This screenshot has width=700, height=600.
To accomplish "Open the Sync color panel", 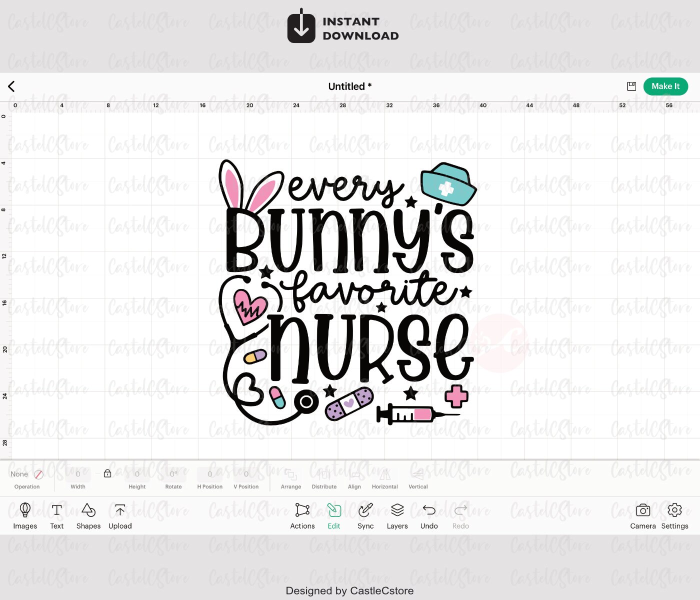I will [365, 516].
